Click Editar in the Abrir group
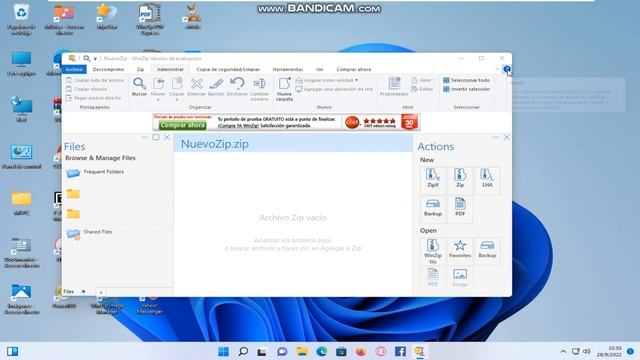The height and width of the screenshot is (360, 640). point(423,89)
